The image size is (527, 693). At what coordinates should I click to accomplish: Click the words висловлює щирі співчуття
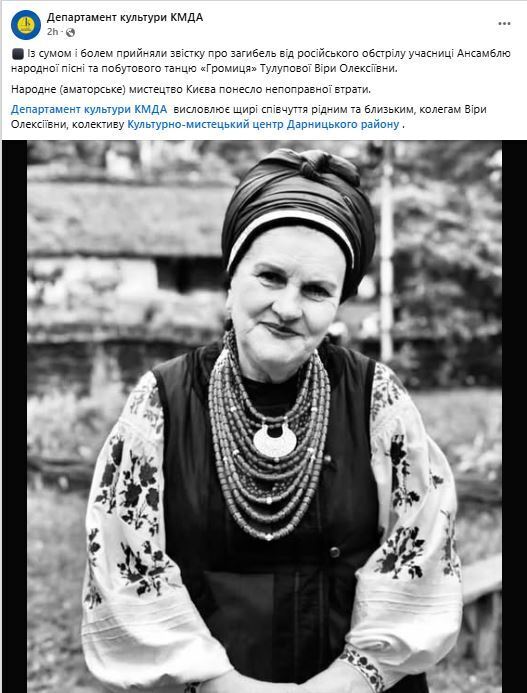[236, 109]
